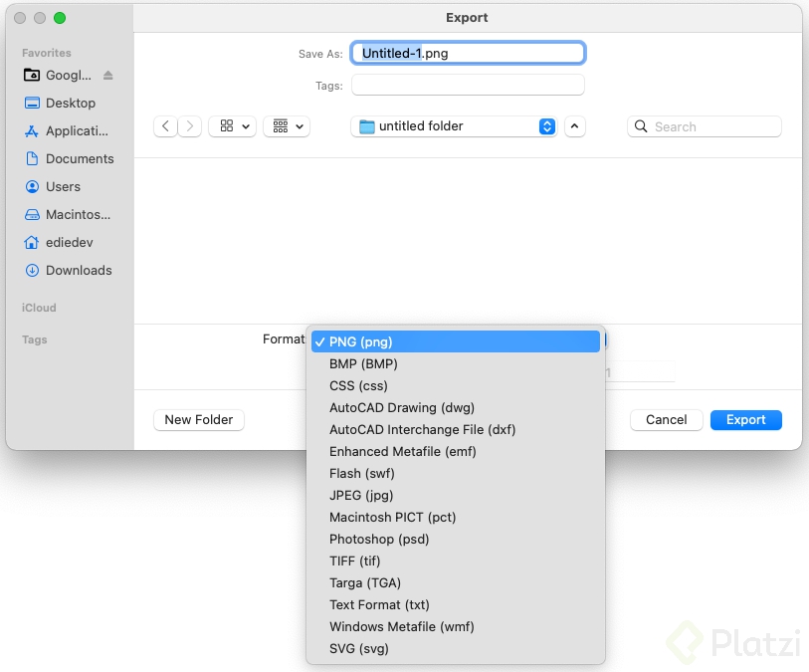The image size is (809, 672).
Task: Click the Google Drive folder icon in sidebar
Action: tap(32, 76)
